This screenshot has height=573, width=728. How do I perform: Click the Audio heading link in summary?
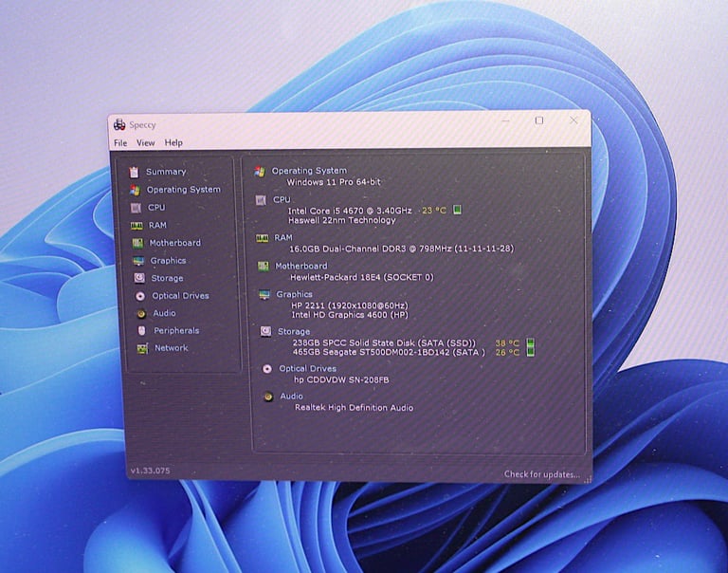tap(291, 396)
